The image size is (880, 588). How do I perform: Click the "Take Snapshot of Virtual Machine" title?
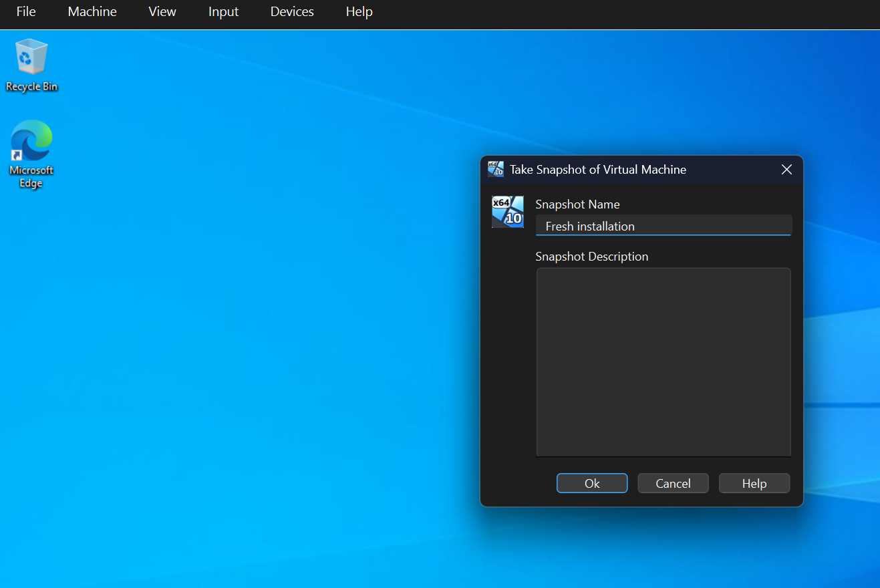[x=597, y=170]
